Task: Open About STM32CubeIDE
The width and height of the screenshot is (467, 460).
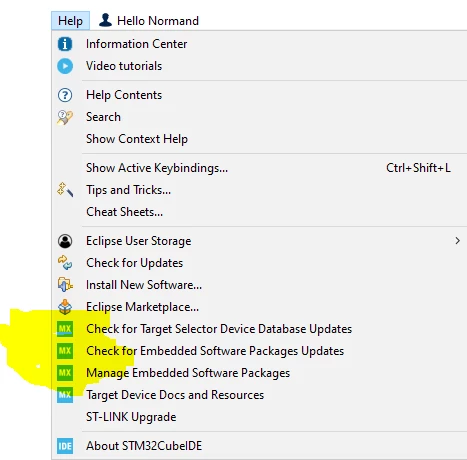Action: coord(259,446)
